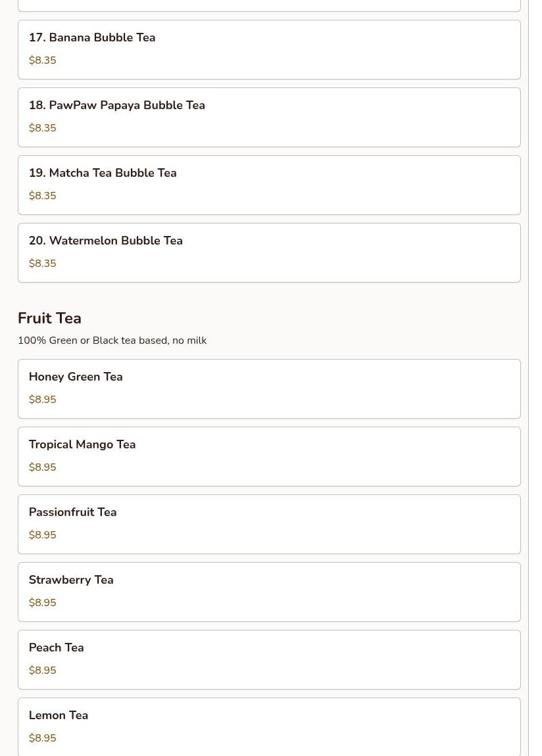Screen dimensions: 542x756
Task: Click the Lemon Tea $8.95 price
Action: tap(43, 738)
